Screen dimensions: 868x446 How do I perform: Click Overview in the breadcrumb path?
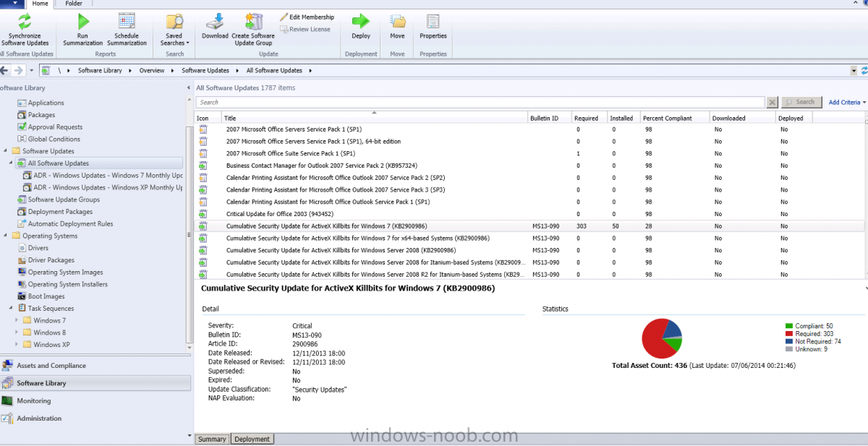click(152, 71)
